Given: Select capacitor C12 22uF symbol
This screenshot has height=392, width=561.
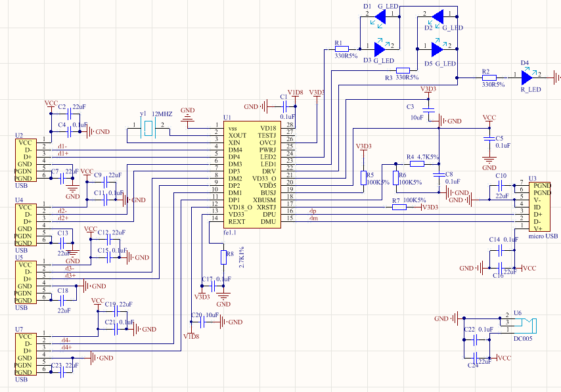Looking at the screenshot, I should coord(109,240).
